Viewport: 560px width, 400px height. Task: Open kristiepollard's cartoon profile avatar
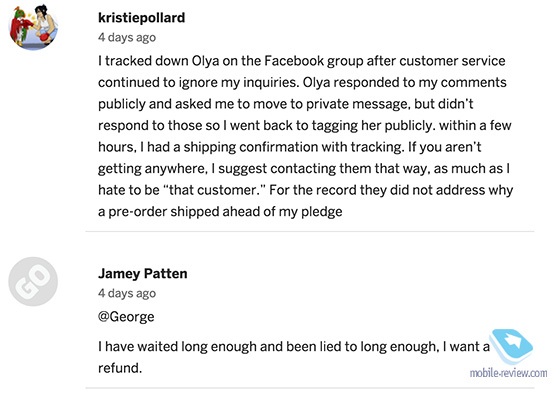[33, 26]
